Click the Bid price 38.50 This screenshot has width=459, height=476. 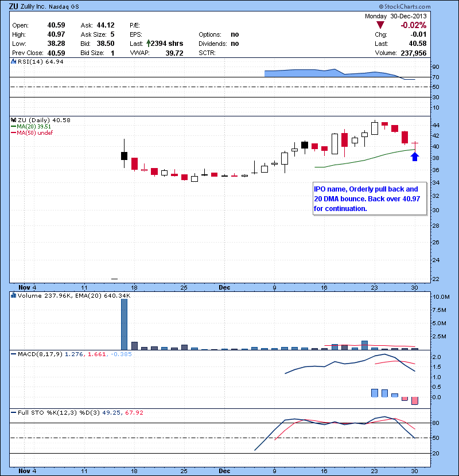[106, 44]
